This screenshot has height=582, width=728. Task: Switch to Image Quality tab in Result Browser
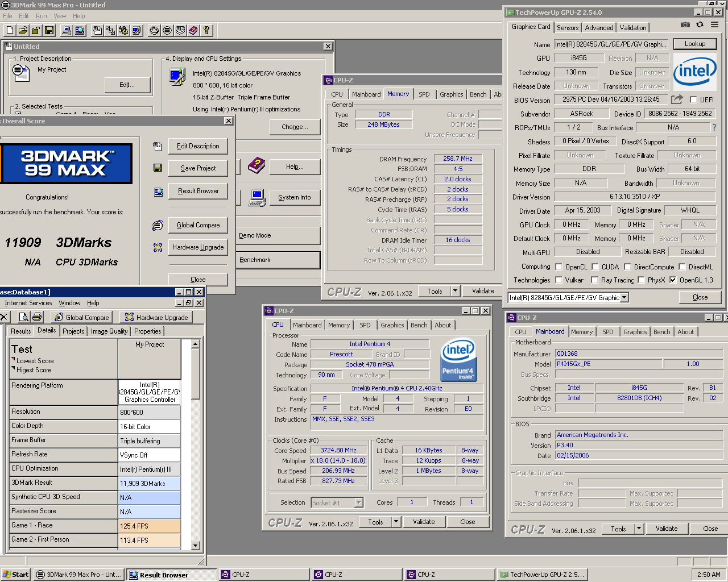point(109,331)
